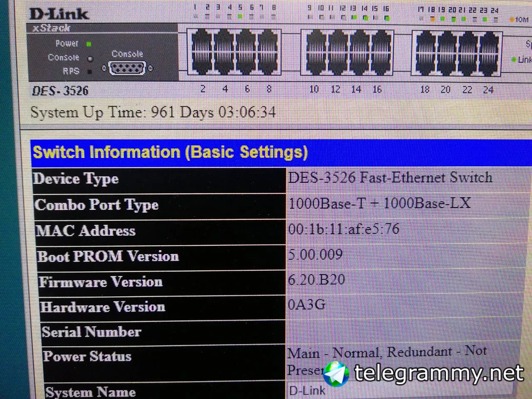
Task: Click the green Power LED indicator
Action: [89, 44]
